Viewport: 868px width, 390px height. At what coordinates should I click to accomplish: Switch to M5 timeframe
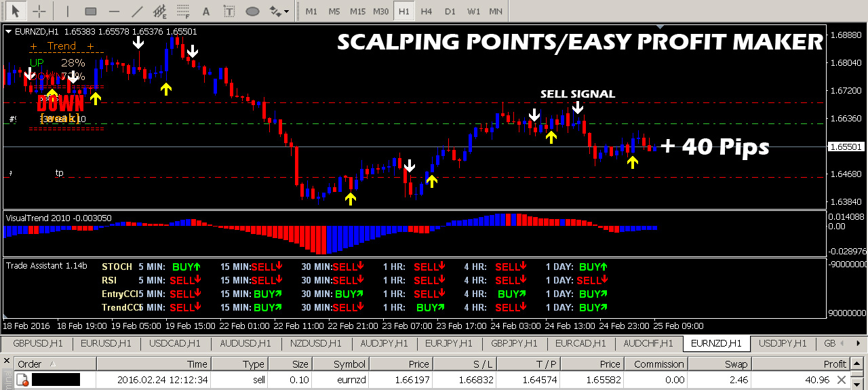[334, 12]
